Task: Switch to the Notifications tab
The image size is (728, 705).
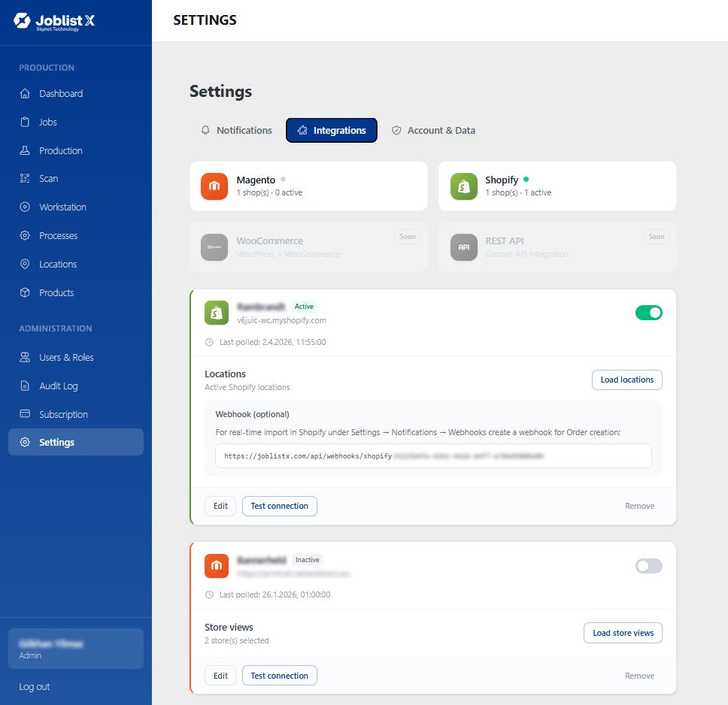Action: tap(236, 131)
